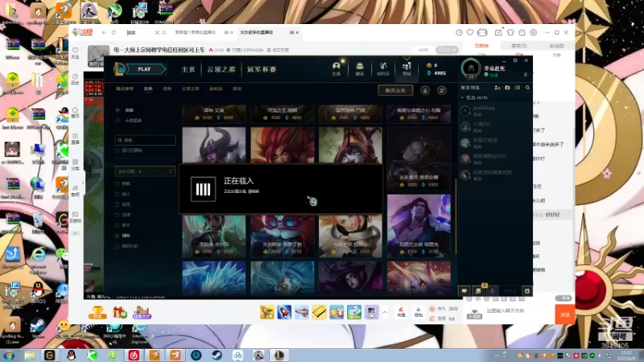This screenshot has height=362, width=644.
Task: Open 首页 home icon in Douyu sidebar
Action: pos(75,113)
